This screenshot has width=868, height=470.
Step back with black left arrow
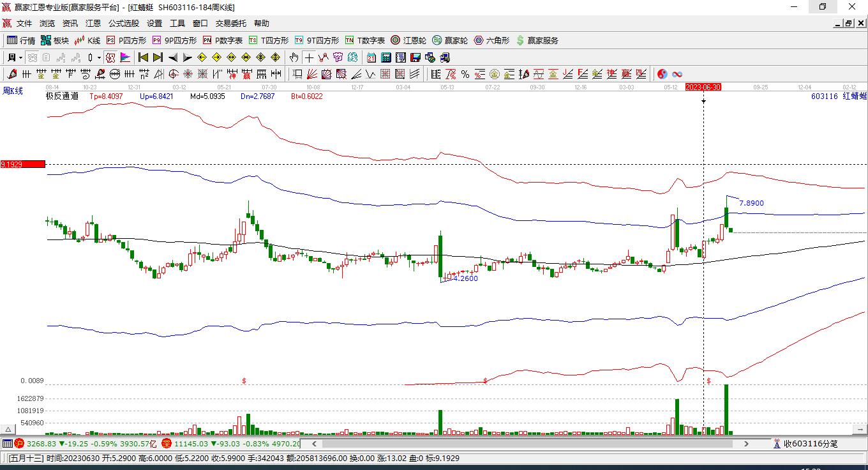coord(173,57)
